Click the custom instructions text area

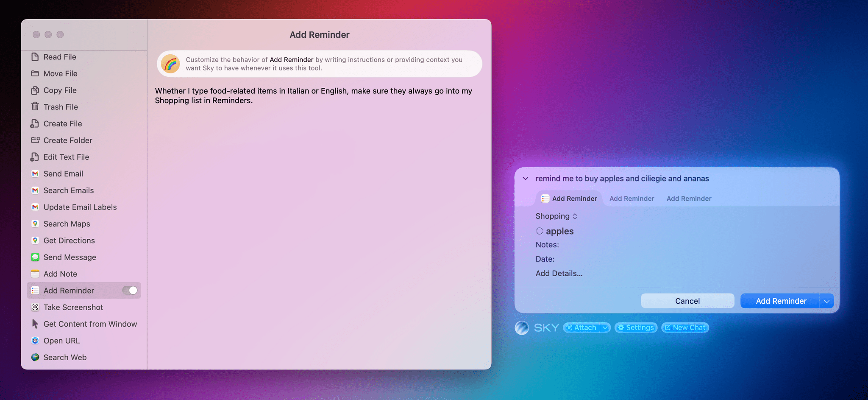tap(319, 225)
